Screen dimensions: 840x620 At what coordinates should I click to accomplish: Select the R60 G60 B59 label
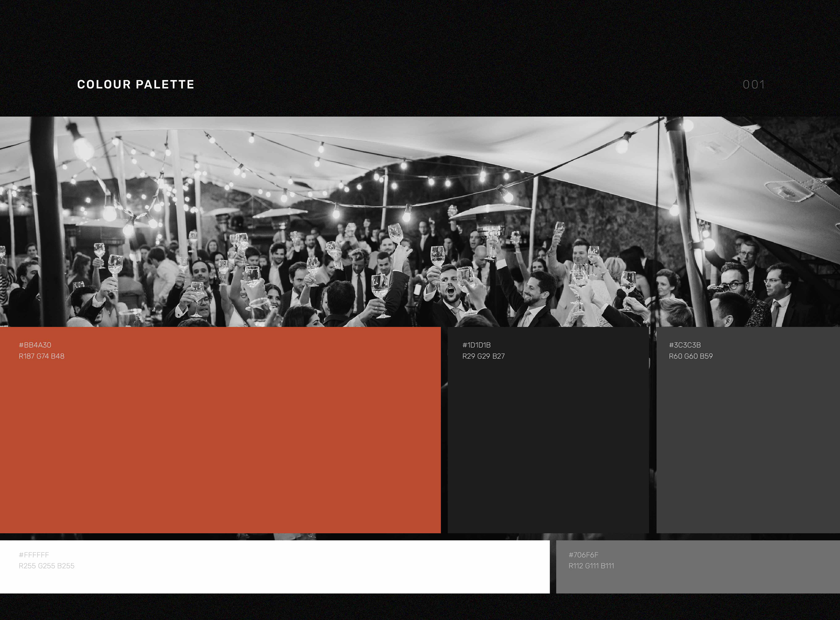pos(691,356)
